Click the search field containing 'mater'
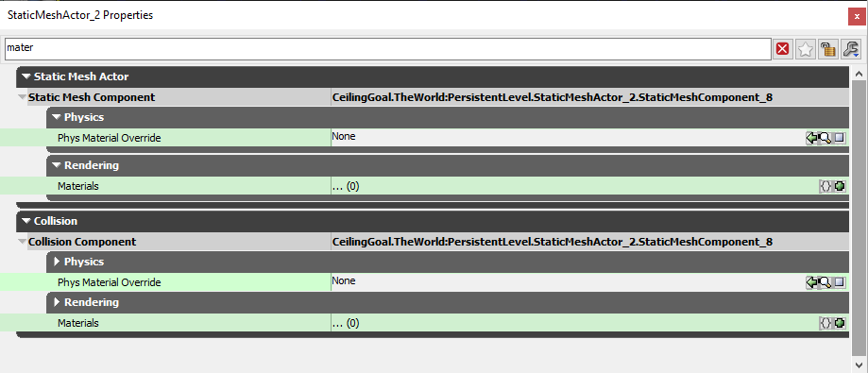This screenshot has width=868, height=373. (x=387, y=49)
